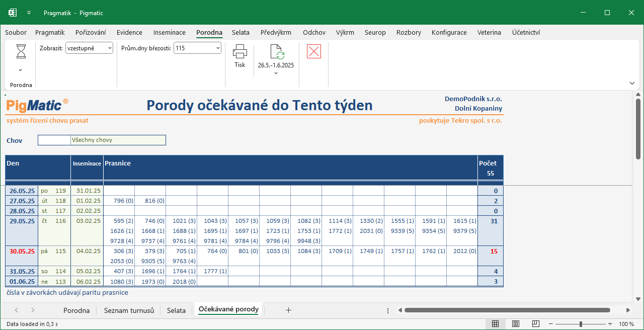Go to the previous sheet with the left arrow

click(17, 310)
